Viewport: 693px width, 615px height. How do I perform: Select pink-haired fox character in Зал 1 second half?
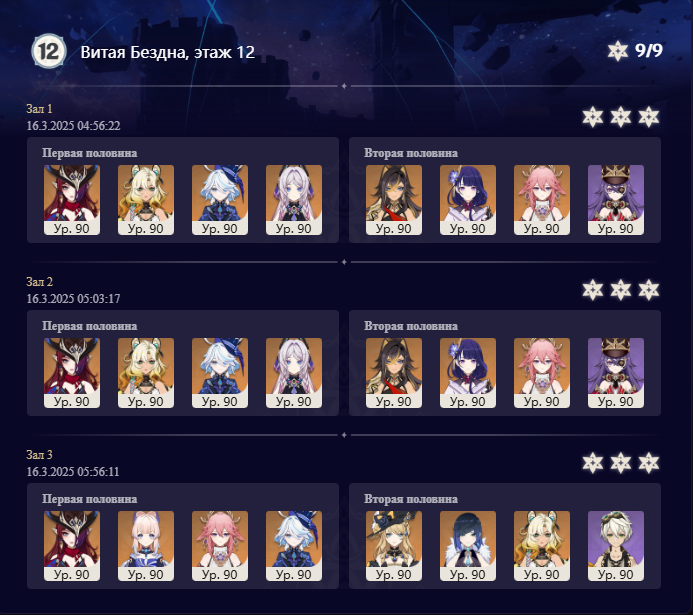[x=542, y=200]
